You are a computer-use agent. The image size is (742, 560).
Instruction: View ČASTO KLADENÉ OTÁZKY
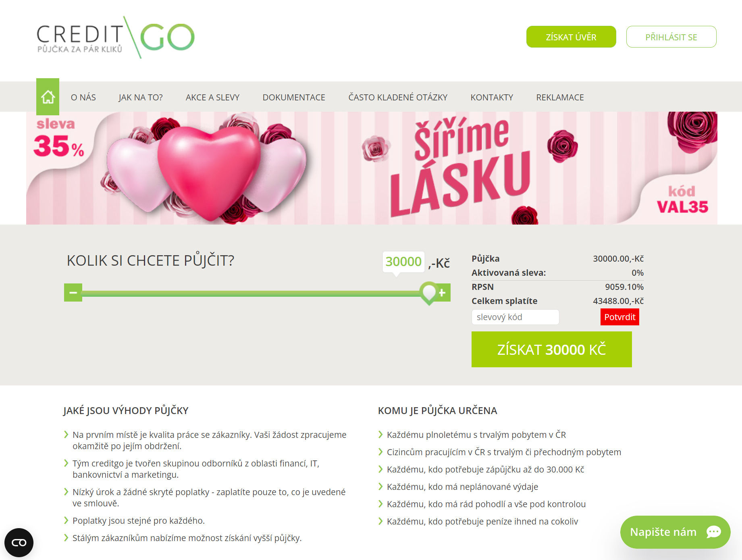tap(398, 97)
